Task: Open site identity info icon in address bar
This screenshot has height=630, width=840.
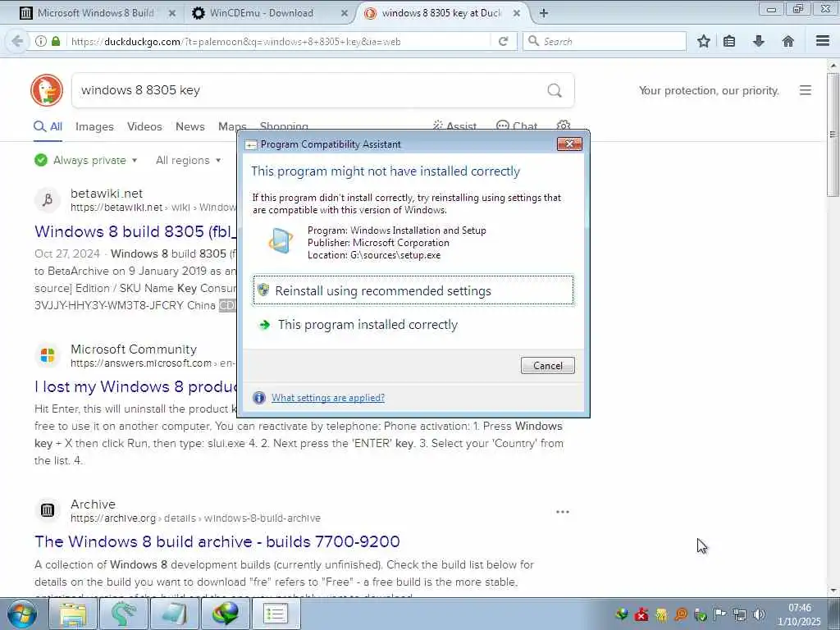Action: [41, 41]
